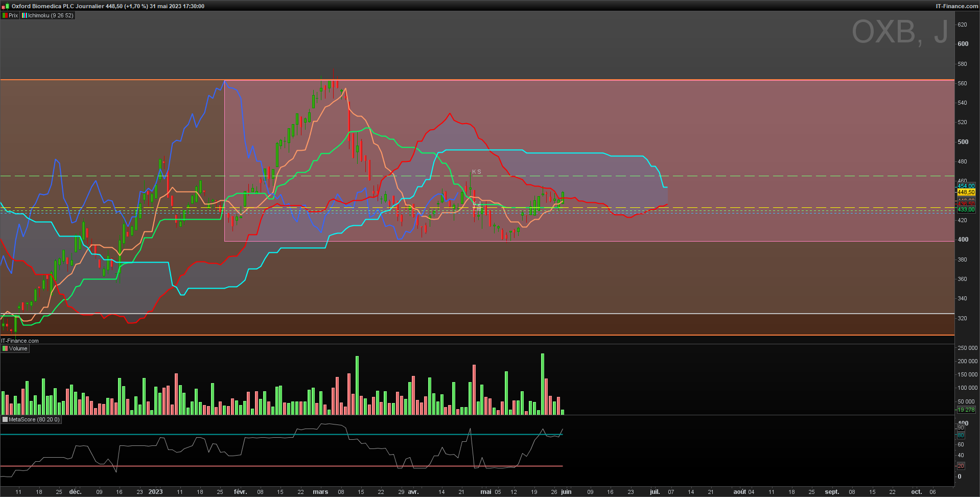Open the Ichimoku (9 26 52) settings label
The width and height of the screenshot is (980, 497).
(51, 15)
